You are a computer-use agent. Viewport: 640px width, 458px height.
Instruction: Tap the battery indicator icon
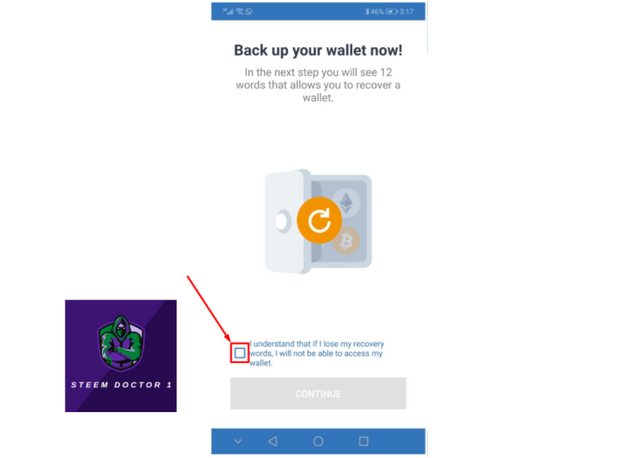[x=391, y=11]
